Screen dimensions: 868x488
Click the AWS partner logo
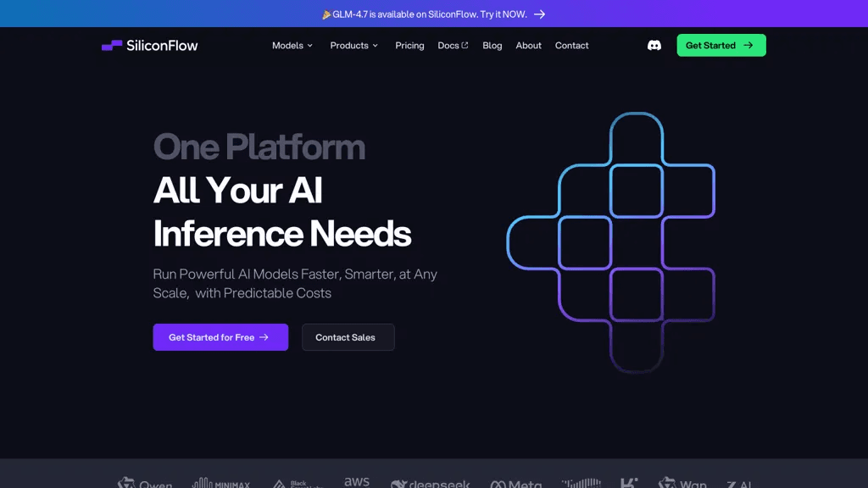[x=357, y=481]
